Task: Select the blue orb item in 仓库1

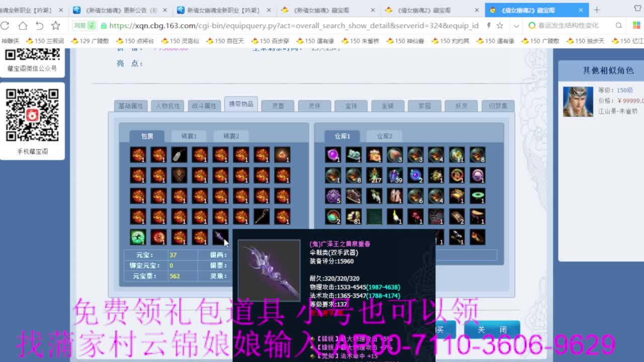Action: click(415, 175)
